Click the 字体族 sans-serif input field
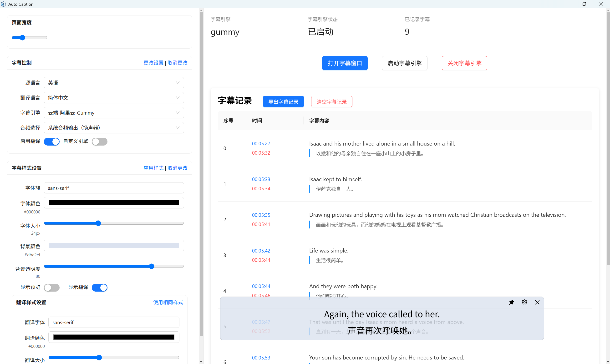This screenshot has width=610, height=364. pyautogui.click(x=114, y=188)
